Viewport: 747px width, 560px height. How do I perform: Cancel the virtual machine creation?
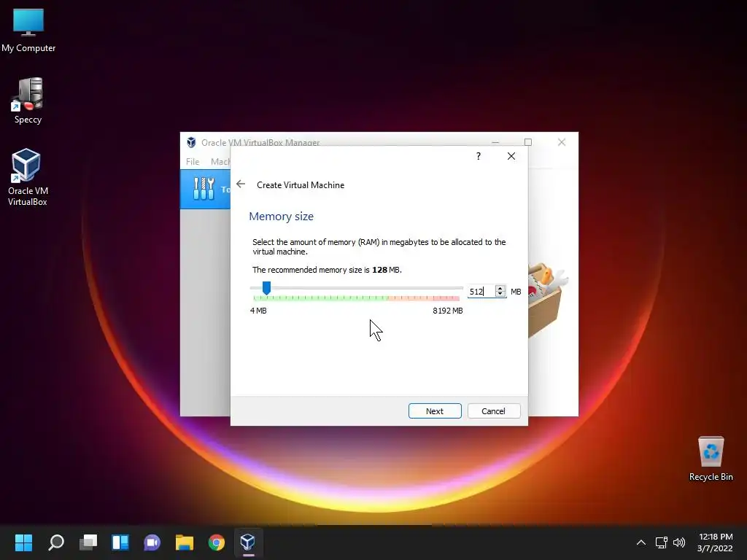pyautogui.click(x=494, y=411)
